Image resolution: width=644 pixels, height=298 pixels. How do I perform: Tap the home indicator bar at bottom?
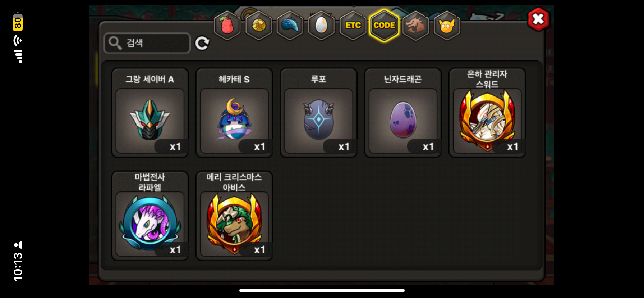(x=322, y=290)
